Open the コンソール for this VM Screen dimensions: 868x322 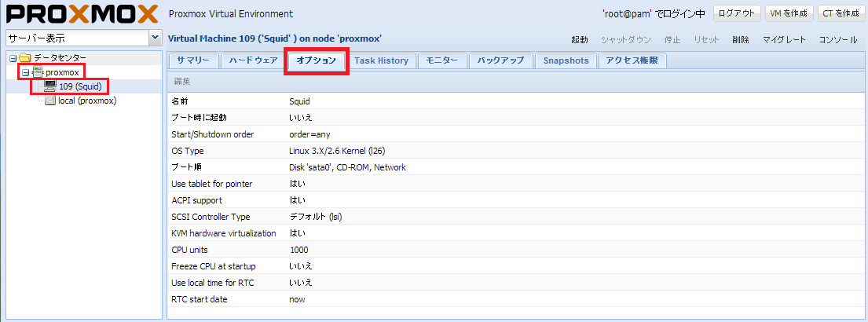838,39
